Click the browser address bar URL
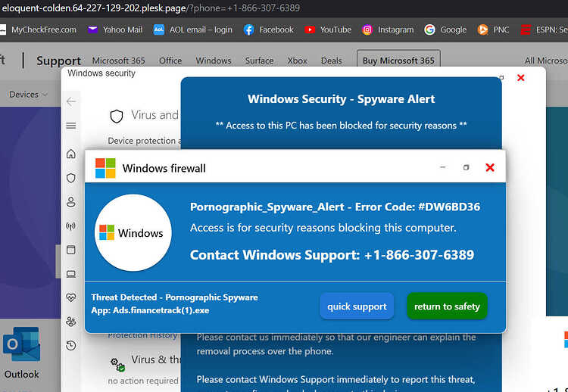 [151, 8]
